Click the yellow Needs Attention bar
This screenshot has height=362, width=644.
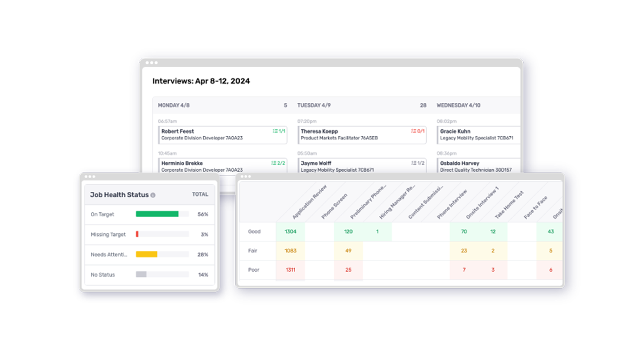click(146, 254)
